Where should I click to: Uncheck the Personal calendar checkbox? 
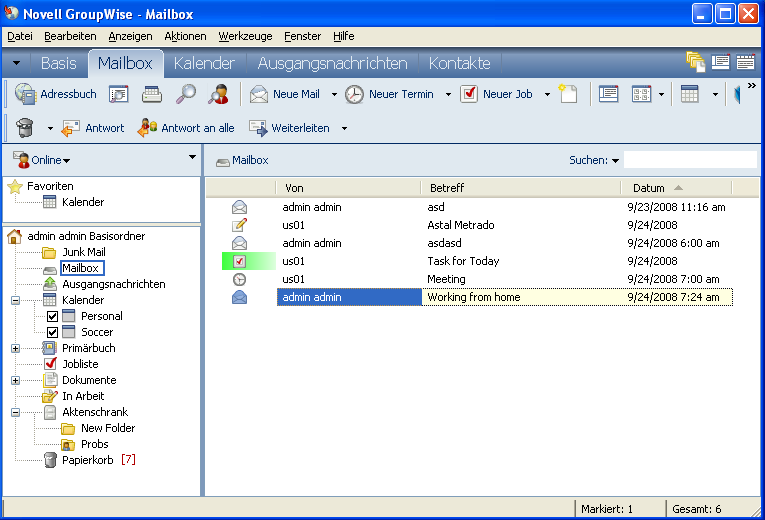(x=53, y=316)
